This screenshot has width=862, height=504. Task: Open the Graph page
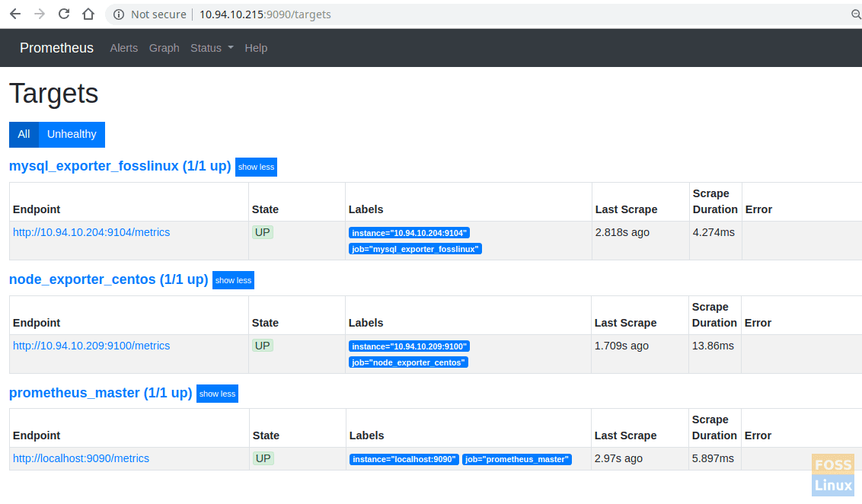(164, 48)
